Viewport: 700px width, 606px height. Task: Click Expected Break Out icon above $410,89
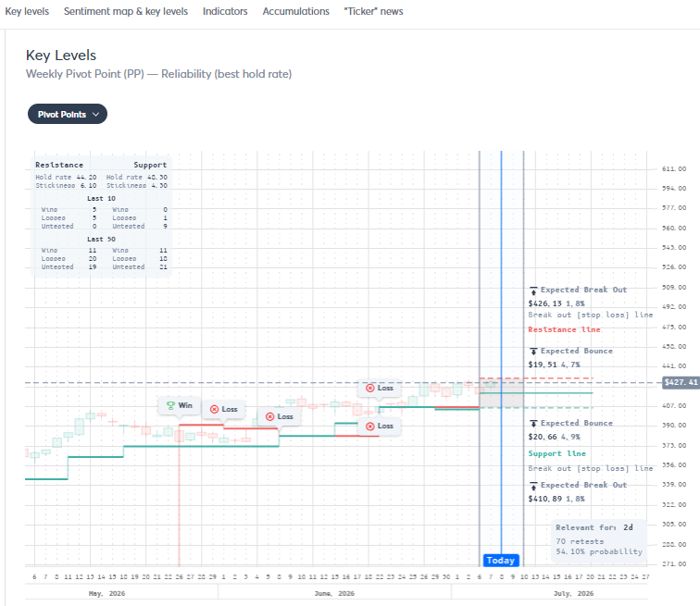tap(533, 486)
